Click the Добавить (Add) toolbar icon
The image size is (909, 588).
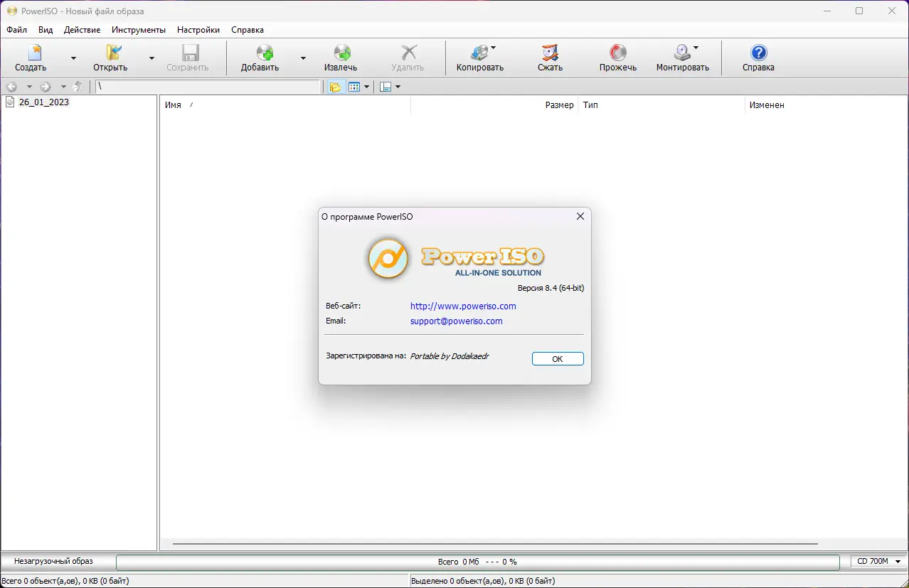pyautogui.click(x=264, y=53)
